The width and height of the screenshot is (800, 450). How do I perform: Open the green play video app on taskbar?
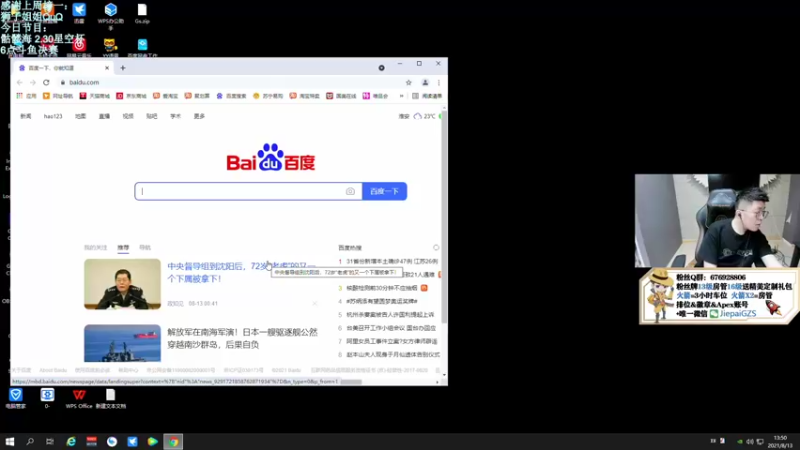(153, 441)
